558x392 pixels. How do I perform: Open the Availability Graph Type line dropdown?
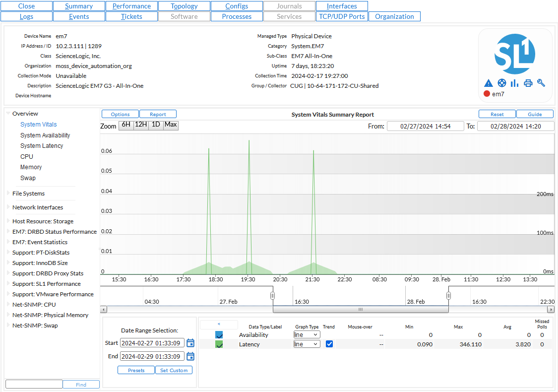tap(307, 334)
